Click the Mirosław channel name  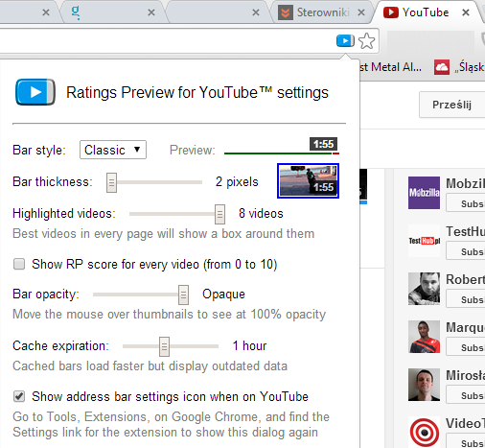click(x=466, y=375)
